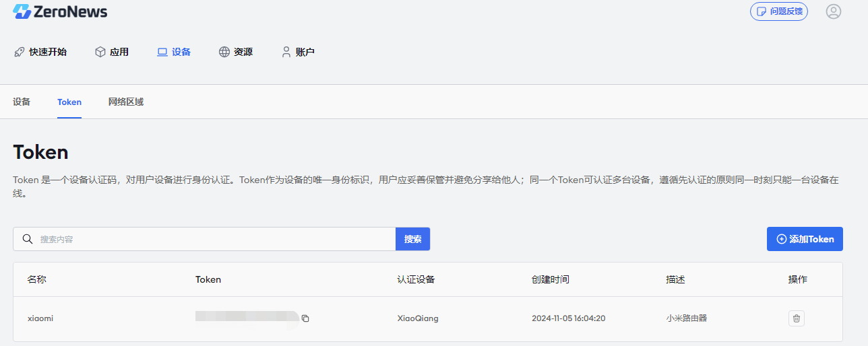Switch to the 网络区域 tab

(x=126, y=102)
